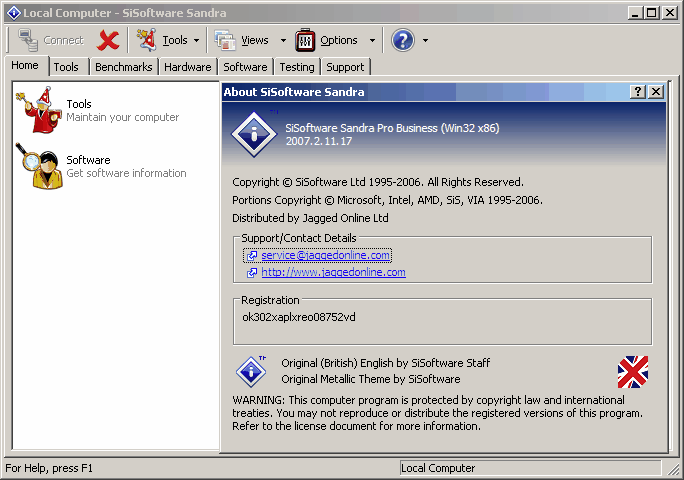The height and width of the screenshot is (480, 684).
Task: Click the blue Help question mark icon
Action: coord(403,40)
